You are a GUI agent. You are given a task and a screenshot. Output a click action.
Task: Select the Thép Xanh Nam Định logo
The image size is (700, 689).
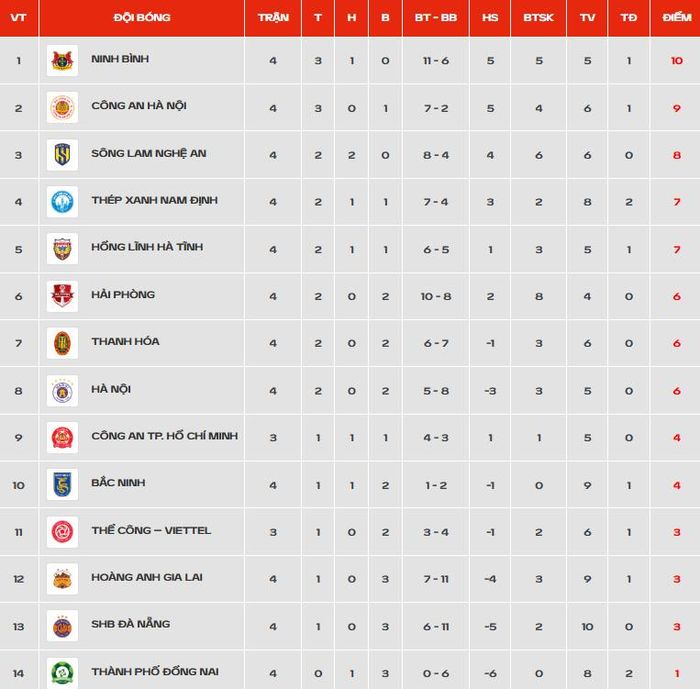pyautogui.click(x=62, y=202)
